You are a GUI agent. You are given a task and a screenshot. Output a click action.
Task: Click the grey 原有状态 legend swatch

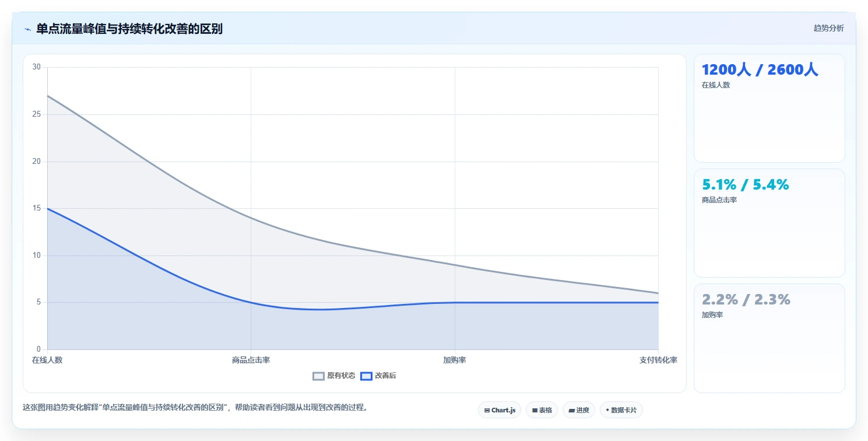point(318,376)
